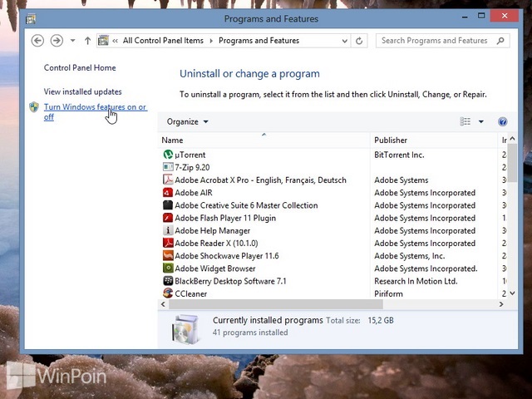Click the installed programs box icon
The height and width of the screenshot is (399, 532).
coord(185,329)
